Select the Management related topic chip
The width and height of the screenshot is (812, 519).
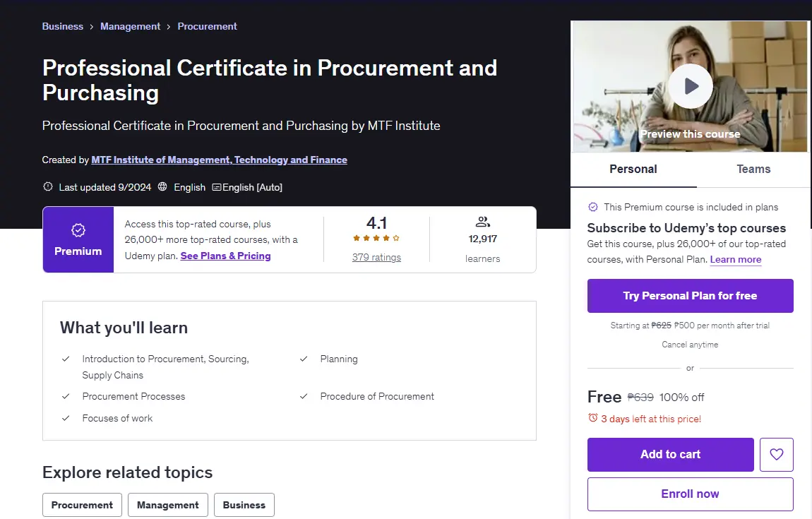coord(168,505)
